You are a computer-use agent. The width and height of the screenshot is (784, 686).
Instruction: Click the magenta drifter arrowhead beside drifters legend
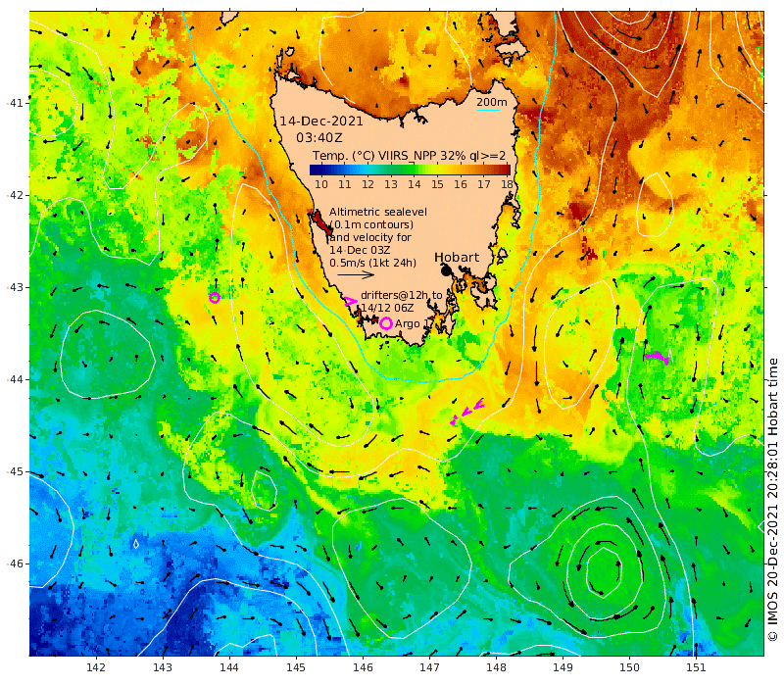point(351,301)
